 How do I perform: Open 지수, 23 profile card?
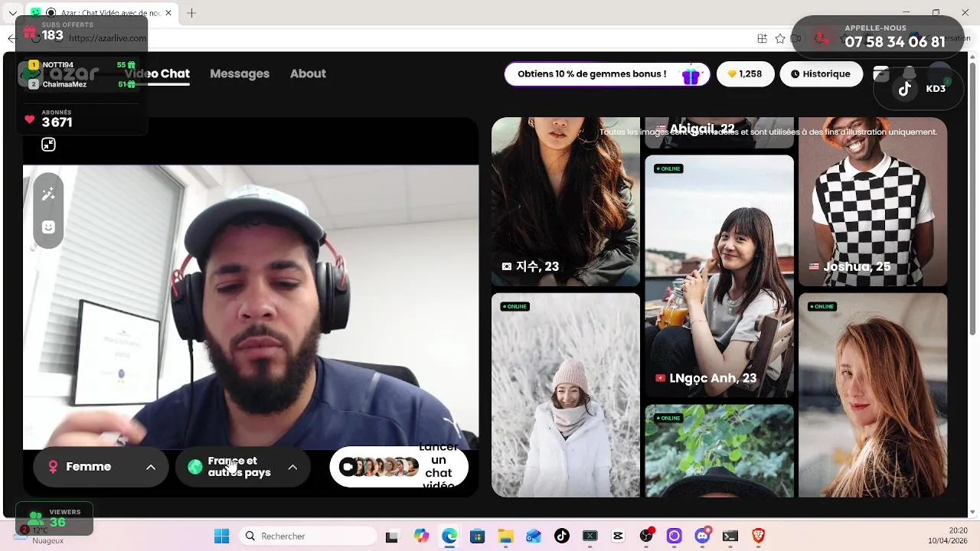click(566, 201)
